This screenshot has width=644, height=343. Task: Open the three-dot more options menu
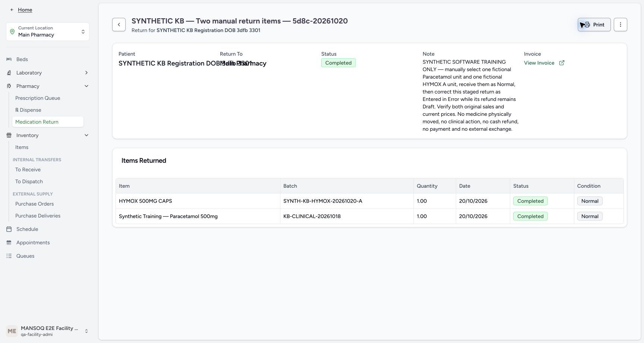[x=621, y=25]
